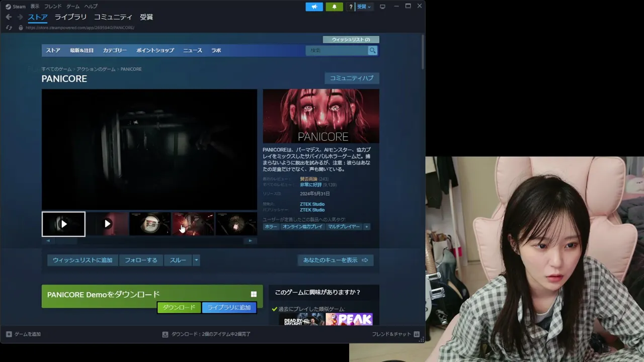The height and width of the screenshot is (362, 644).
Task: Open the 最新&注目 submenu
Action: (x=82, y=50)
